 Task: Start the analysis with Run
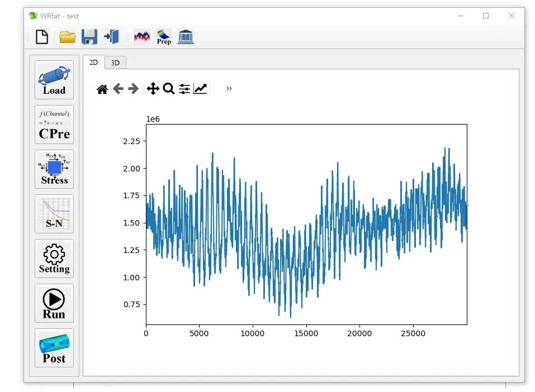(54, 303)
